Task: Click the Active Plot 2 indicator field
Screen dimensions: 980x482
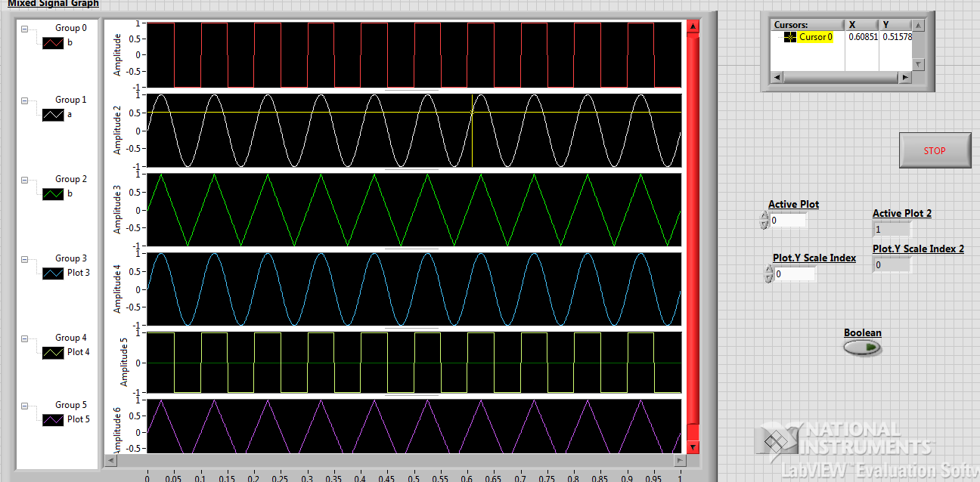Action: [x=892, y=229]
